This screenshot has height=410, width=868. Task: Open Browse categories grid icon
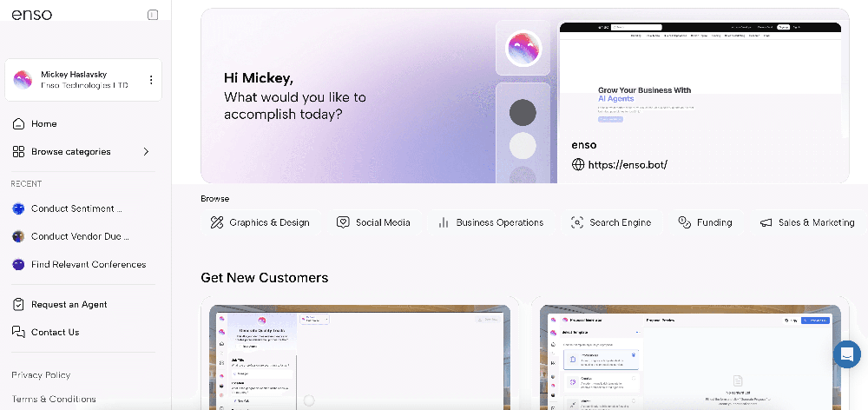click(19, 152)
